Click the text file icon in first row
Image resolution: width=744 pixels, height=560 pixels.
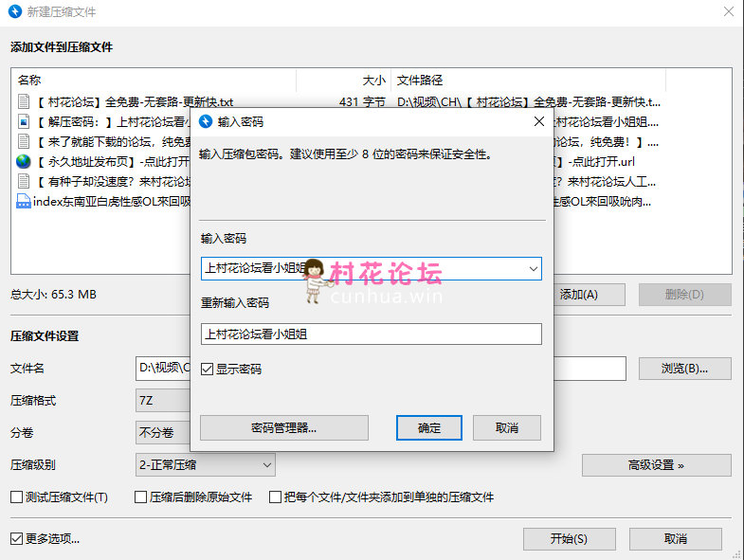(24, 101)
